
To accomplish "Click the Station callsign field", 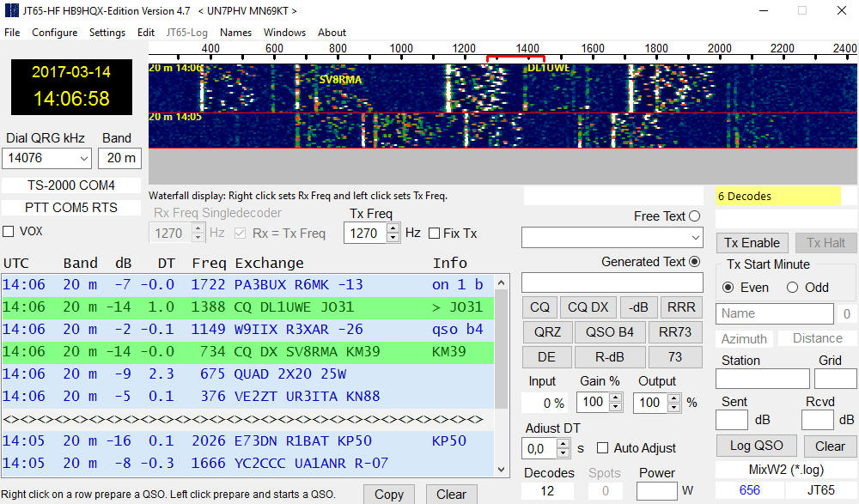I will pyautogui.click(x=763, y=379).
